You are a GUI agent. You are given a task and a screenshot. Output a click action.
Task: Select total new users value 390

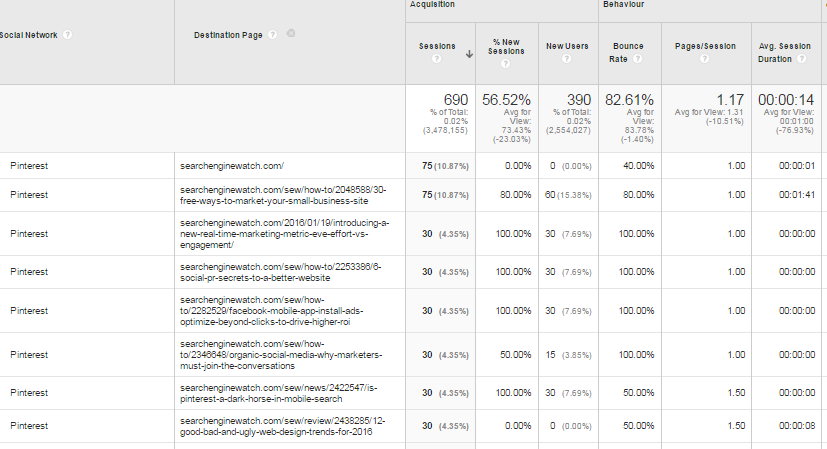(x=579, y=100)
